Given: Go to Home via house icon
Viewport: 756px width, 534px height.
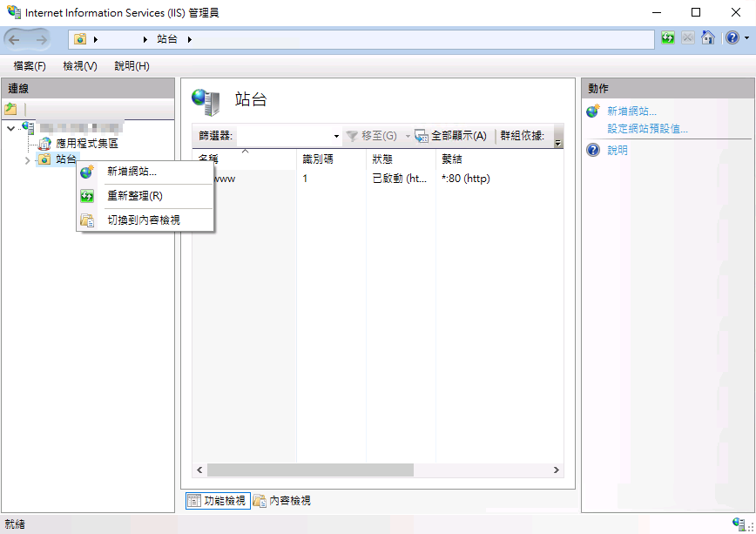Looking at the screenshot, I should click(708, 37).
